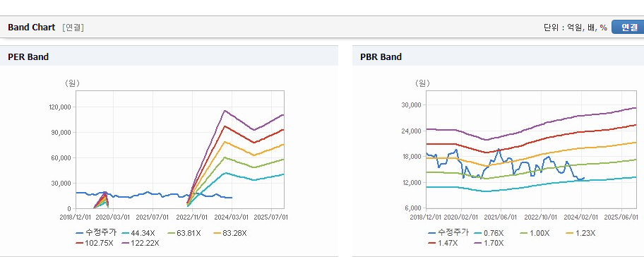Click the blue 연결 button
644x257 pixels.
(x=628, y=28)
